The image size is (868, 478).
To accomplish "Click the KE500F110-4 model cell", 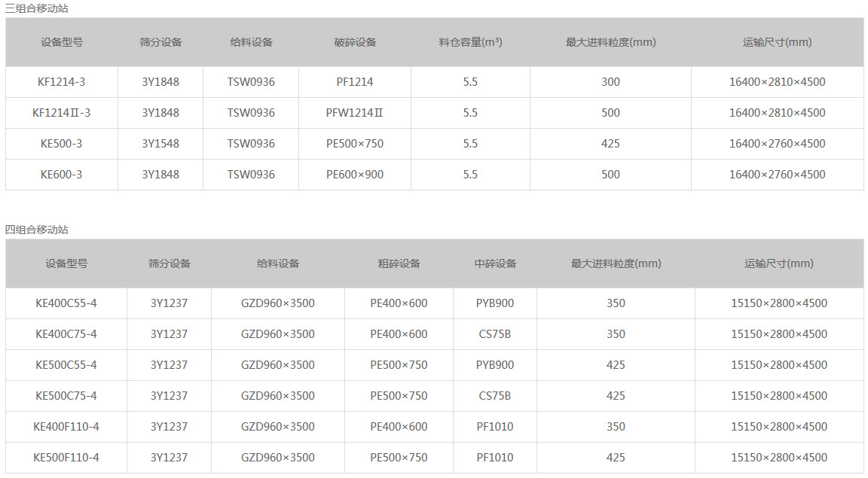I will click(66, 458).
